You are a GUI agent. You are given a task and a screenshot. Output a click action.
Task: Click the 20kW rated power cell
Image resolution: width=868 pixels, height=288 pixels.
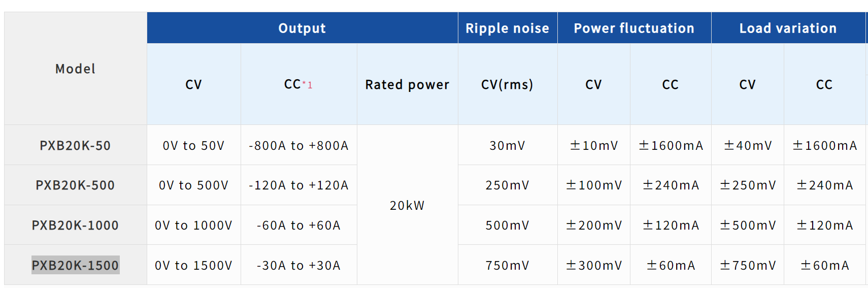click(407, 206)
